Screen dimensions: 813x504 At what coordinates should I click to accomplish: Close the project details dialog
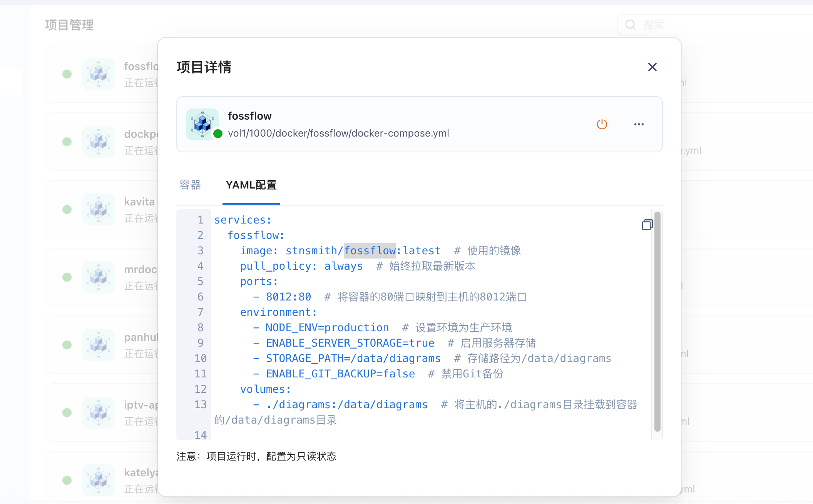click(x=652, y=67)
